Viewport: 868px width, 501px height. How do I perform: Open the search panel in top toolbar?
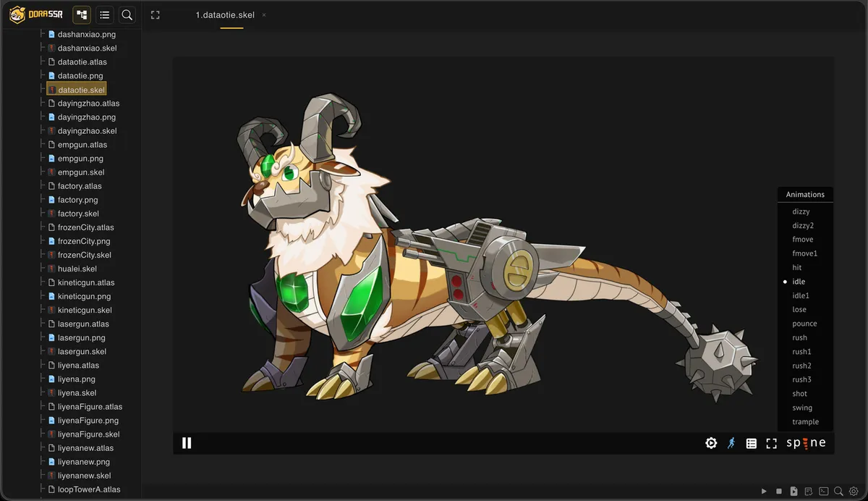coord(127,14)
